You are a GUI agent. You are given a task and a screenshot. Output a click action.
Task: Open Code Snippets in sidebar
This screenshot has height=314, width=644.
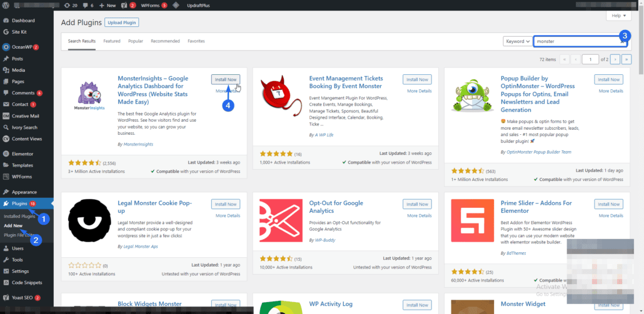(x=27, y=283)
